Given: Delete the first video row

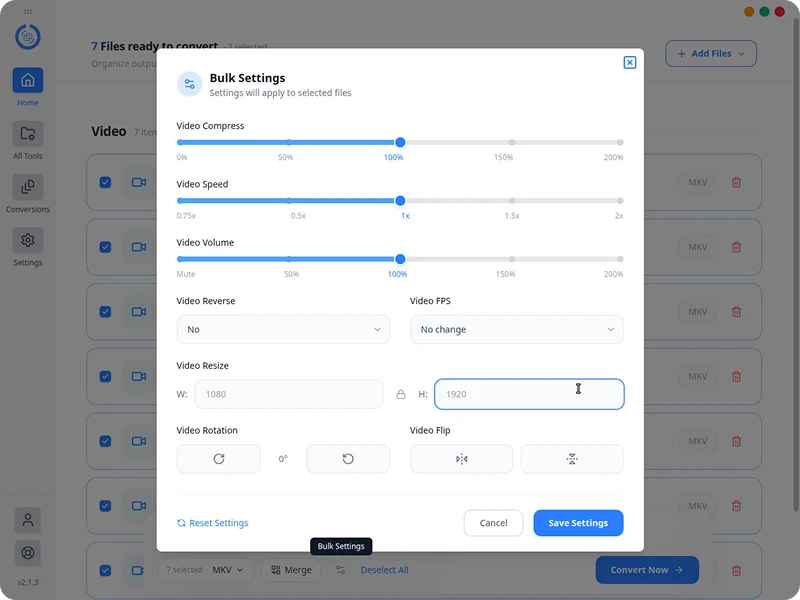Looking at the screenshot, I should tap(736, 182).
